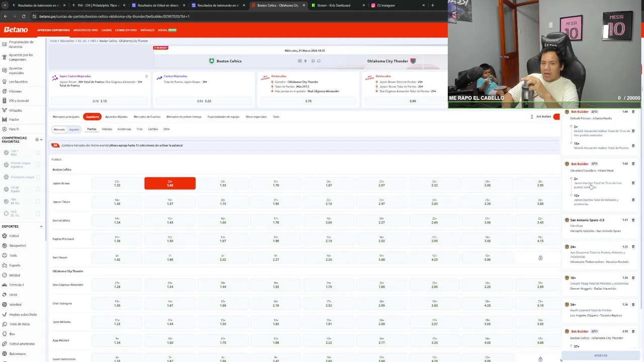Open Programación de Apuestas sidebar icon
644x362 pixels.
pyautogui.click(x=5, y=44)
